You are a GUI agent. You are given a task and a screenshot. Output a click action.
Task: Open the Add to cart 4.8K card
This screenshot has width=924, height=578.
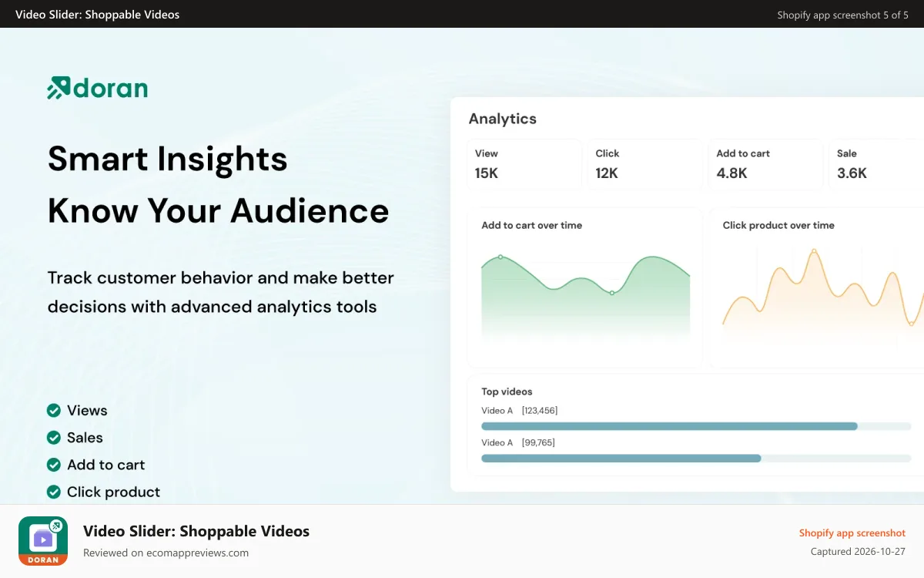coord(766,164)
